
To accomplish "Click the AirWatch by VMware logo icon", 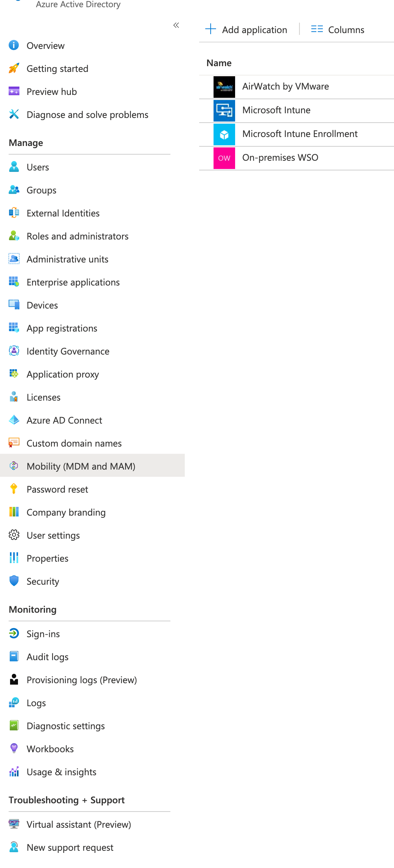I will click(x=224, y=87).
